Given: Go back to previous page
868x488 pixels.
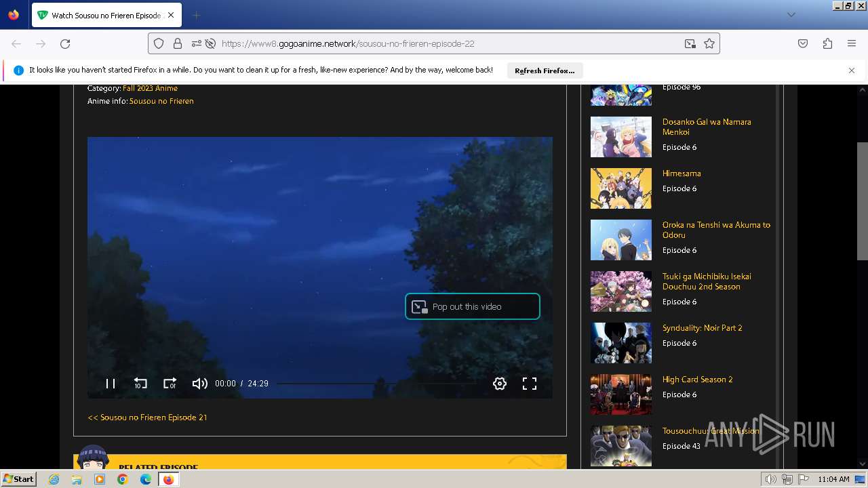Looking at the screenshot, I should coord(16,43).
